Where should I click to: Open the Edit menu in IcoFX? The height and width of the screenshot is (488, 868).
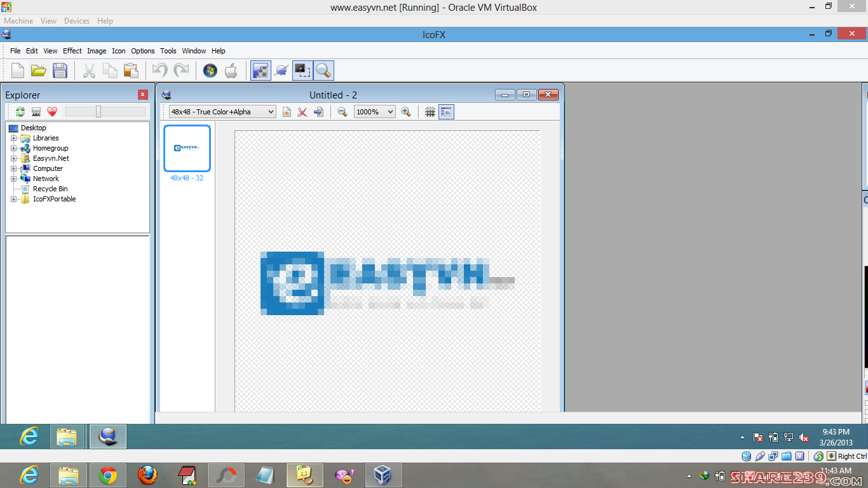tap(32, 51)
